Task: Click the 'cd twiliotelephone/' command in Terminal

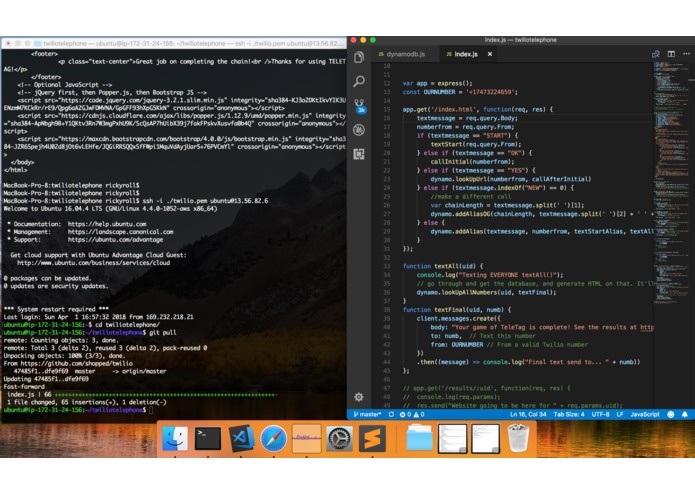Action: pyautogui.click(x=125, y=325)
